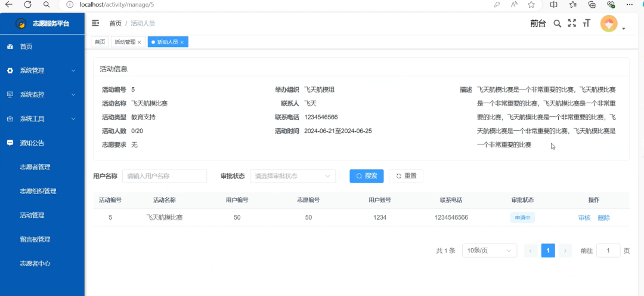Open the site info icon in address bar

[x=70, y=5]
